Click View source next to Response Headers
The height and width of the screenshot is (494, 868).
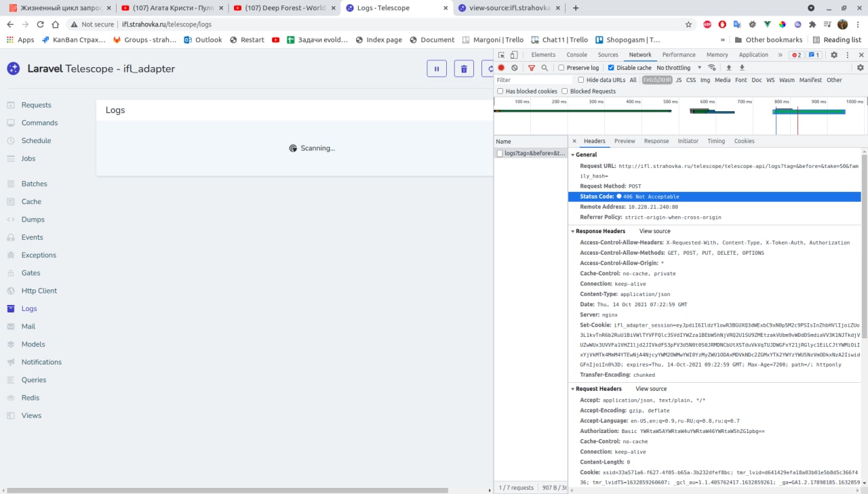click(654, 231)
